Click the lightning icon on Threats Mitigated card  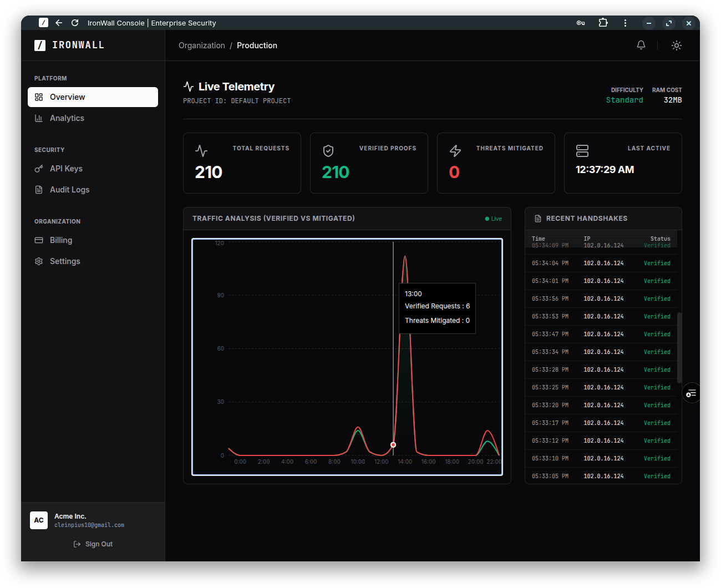point(455,150)
